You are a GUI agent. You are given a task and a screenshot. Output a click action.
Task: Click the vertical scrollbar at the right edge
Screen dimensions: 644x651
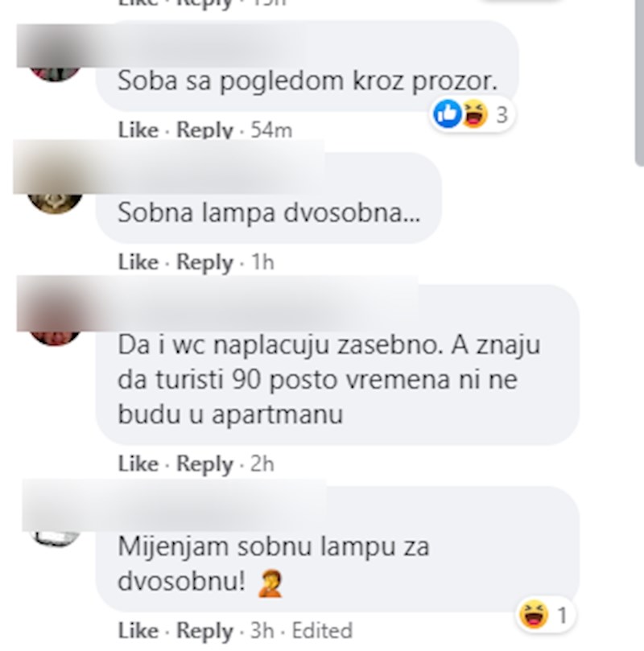(x=639, y=83)
